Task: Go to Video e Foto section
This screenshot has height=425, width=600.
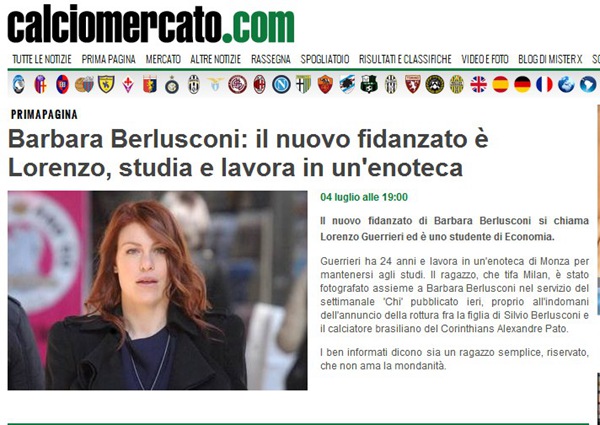Action: pyautogui.click(x=485, y=59)
